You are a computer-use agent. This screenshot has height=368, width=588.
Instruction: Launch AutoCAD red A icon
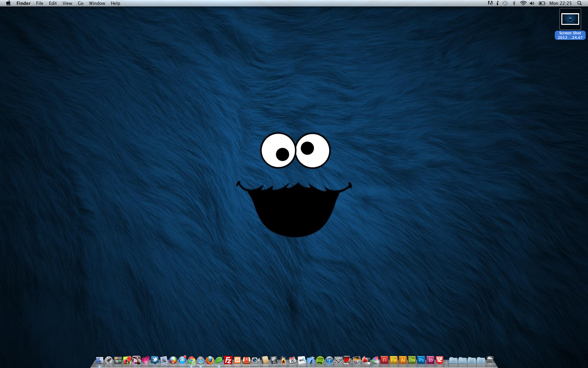point(366,360)
